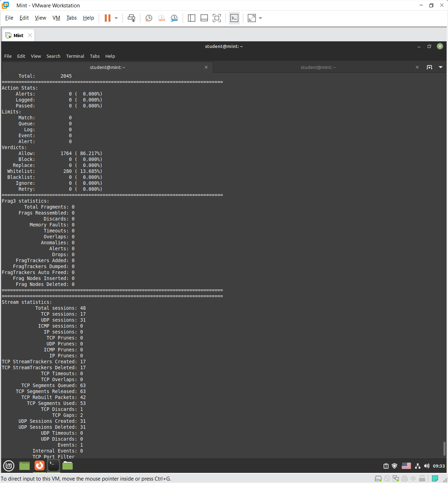The image size is (448, 483).
Task: Add a new terminal tab
Action: [x=429, y=67]
